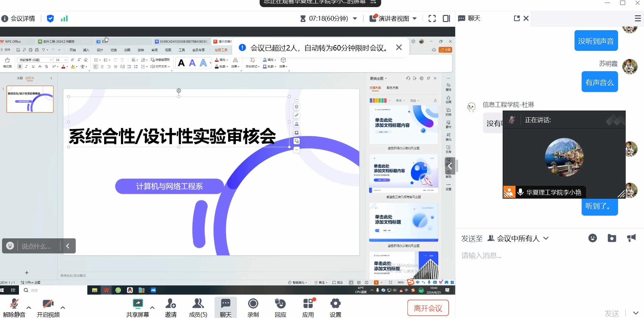
Task: Dismiss the 60分钟限时会议 notification
Action: point(399,47)
